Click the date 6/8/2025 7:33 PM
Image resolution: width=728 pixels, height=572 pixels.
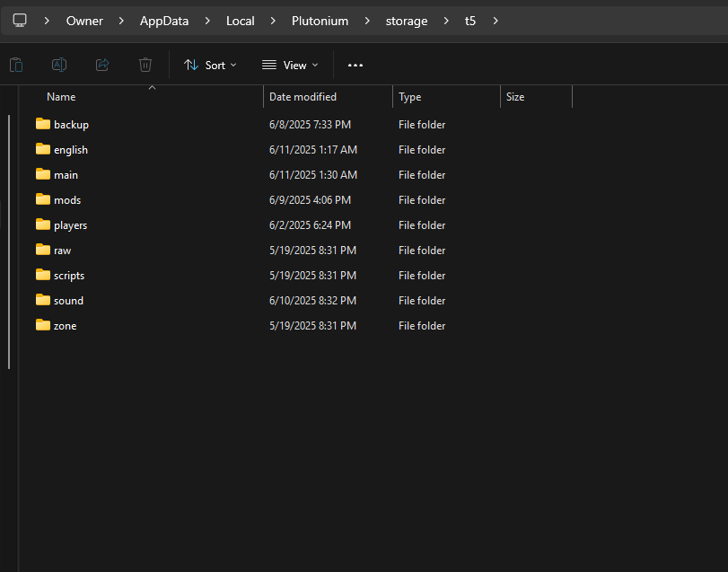pyautogui.click(x=311, y=125)
